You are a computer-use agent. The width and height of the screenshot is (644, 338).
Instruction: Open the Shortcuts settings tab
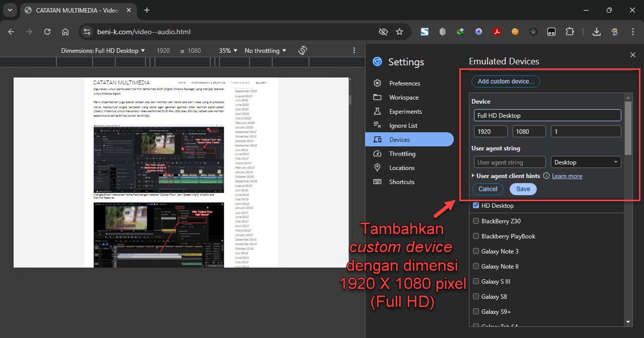coord(410,182)
